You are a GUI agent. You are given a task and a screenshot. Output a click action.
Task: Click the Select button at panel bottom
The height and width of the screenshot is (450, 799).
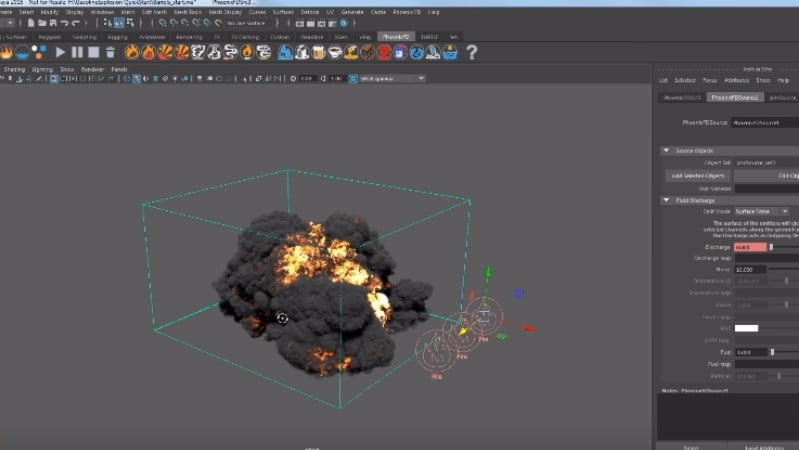click(x=690, y=447)
